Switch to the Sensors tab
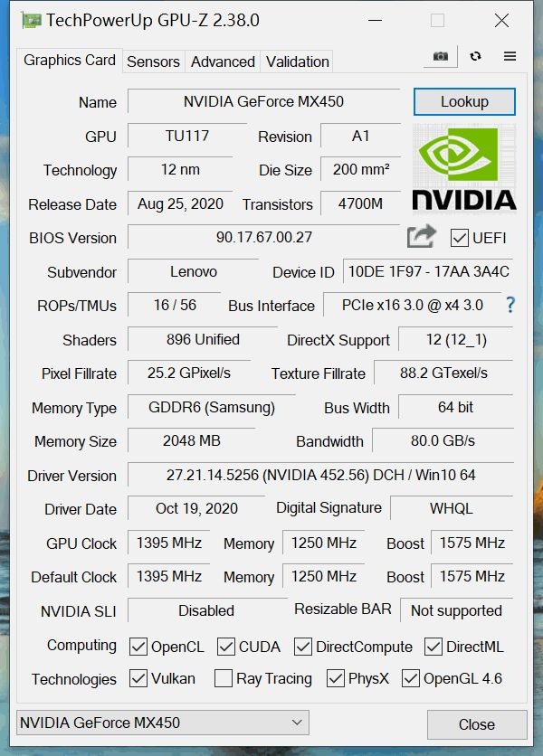The image size is (543, 756). 153,61
